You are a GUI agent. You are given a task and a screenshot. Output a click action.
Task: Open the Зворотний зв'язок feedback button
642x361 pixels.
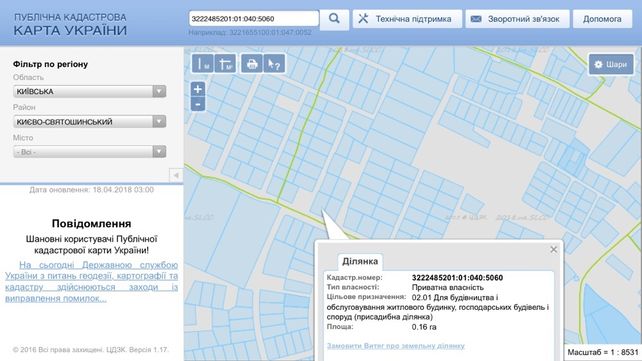[518, 19]
